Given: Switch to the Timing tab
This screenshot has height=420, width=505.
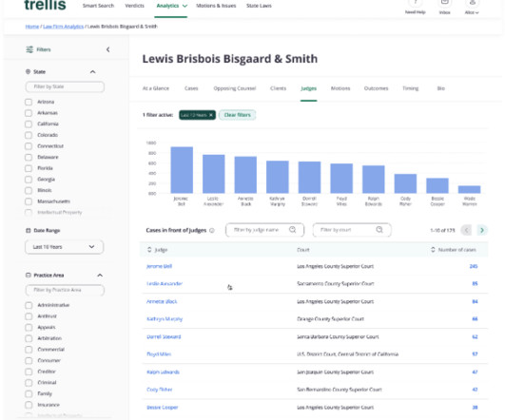Looking at the screenshot, I should (x=411, y=88).
